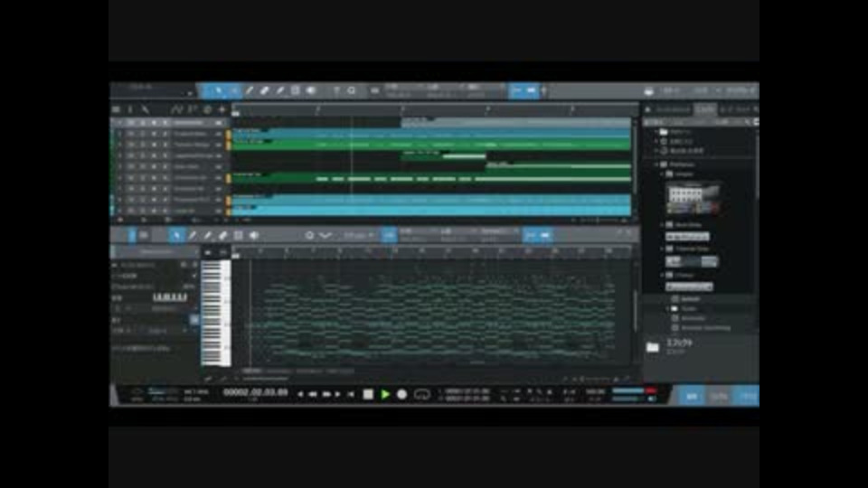This screenshot has width=868, height=488.
Task: Collapse the Beat Delay entry in browser
Action: 662,225
